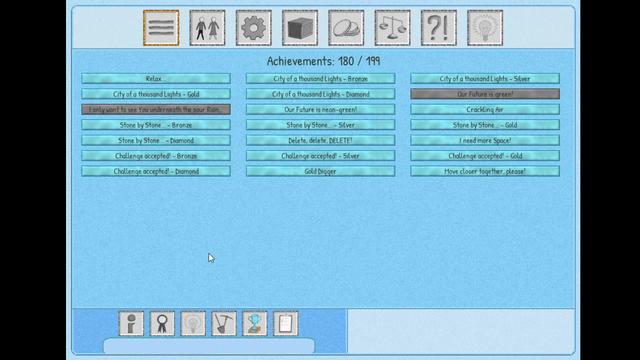
Task: Open the people population icon
Action: coord(207,28)
